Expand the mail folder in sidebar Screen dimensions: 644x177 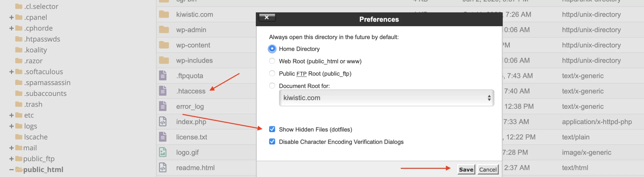[11, 148]
